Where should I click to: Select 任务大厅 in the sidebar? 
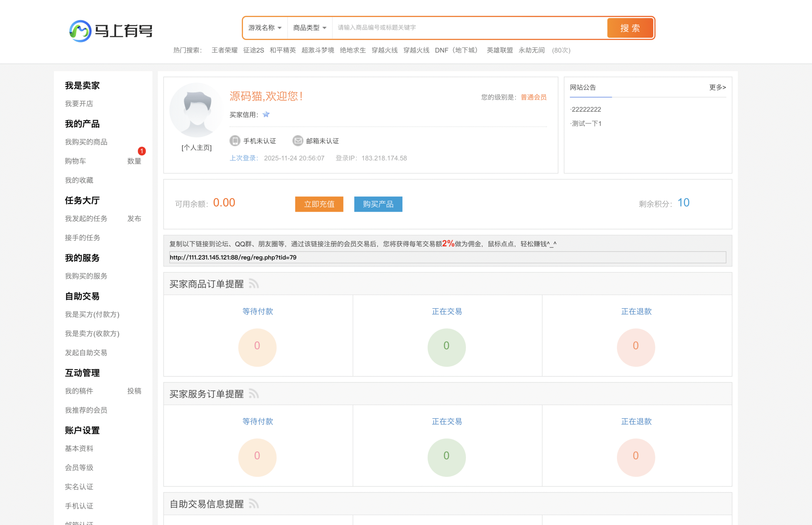[x=82, y=201]
